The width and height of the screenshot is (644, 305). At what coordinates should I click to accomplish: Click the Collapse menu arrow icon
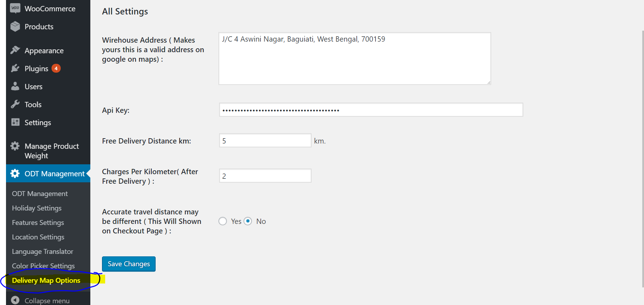tap(15, 300)
